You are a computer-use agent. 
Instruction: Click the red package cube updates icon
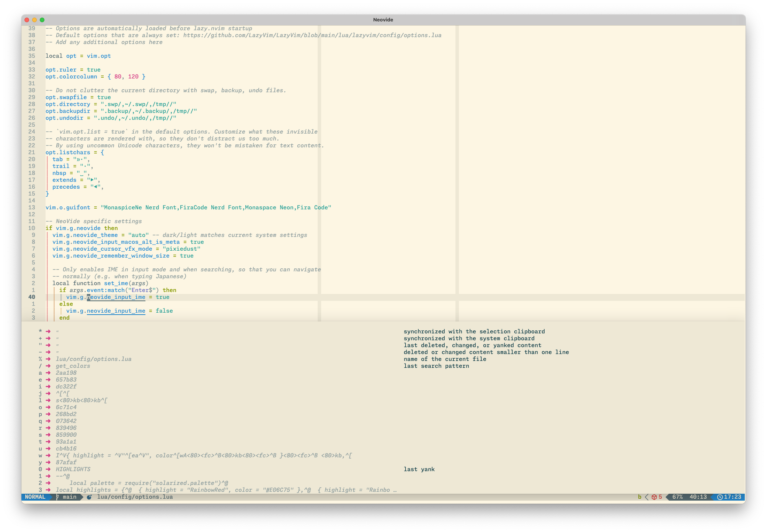pyautogui.click(x=654, y=497)
